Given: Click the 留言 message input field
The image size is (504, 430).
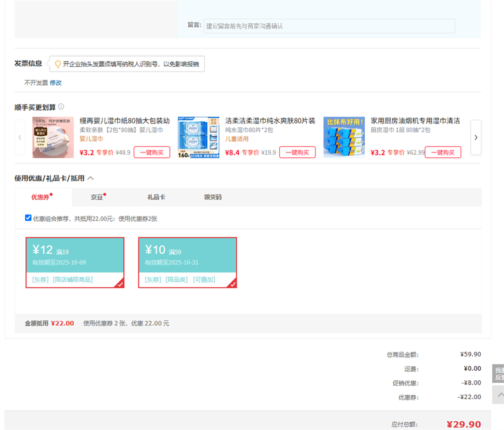Looking at the screenshot, I should pyautogui.click(x=329, y=26).
